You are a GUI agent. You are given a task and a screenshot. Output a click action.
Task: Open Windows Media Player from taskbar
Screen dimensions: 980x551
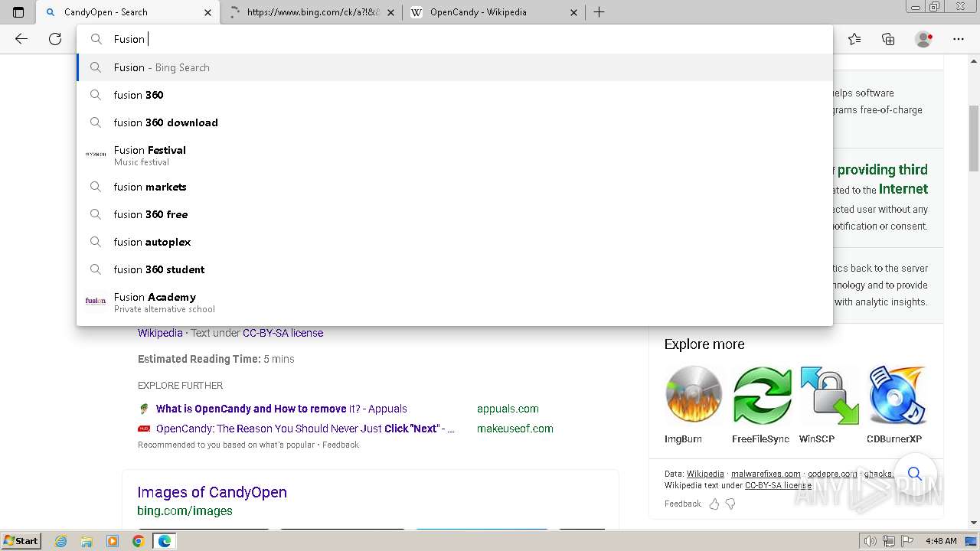(x=113, y=541)
